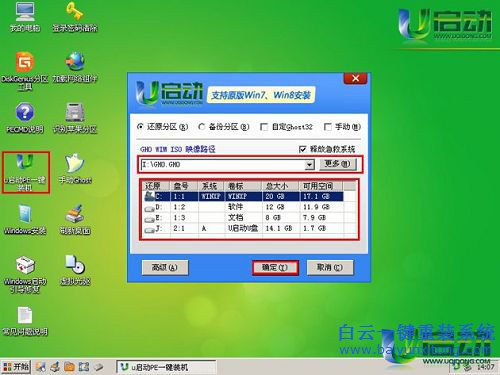Select the 备份分区(B) radio button
Image resolution: width=500 pixels, height=375 pixels.
tap(202, 127)
